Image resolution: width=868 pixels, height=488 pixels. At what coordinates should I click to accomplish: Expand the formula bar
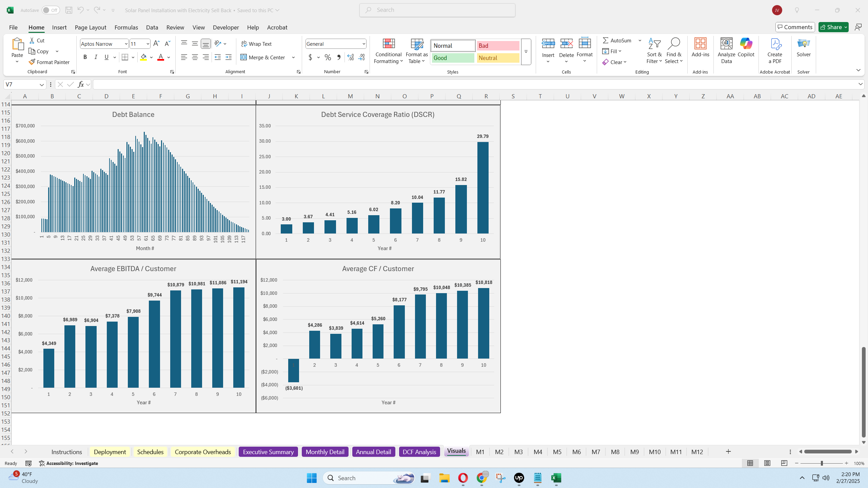tap(861, 84)
